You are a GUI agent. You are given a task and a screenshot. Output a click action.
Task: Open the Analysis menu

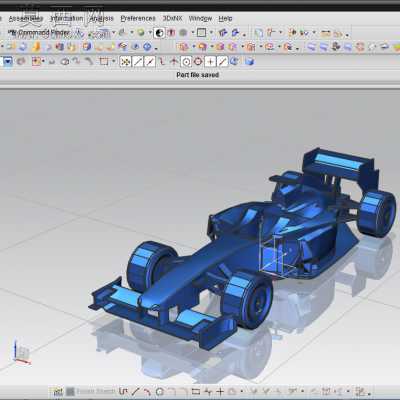pyautogui.click(x=102, y=19)
